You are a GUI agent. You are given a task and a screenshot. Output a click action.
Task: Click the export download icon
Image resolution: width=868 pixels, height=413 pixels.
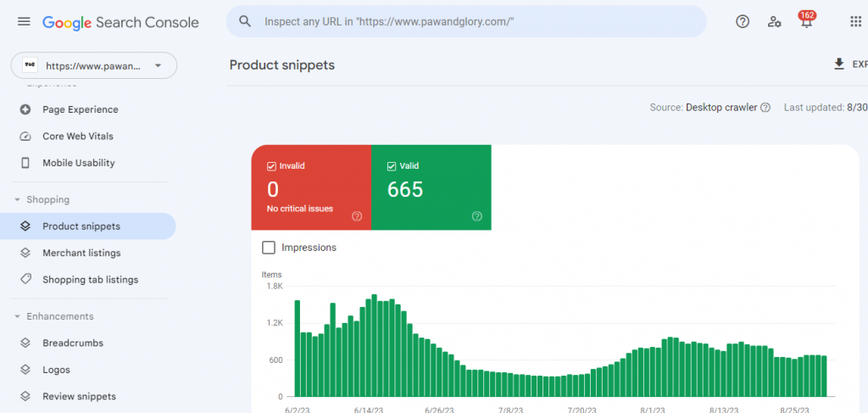point(839,64)
